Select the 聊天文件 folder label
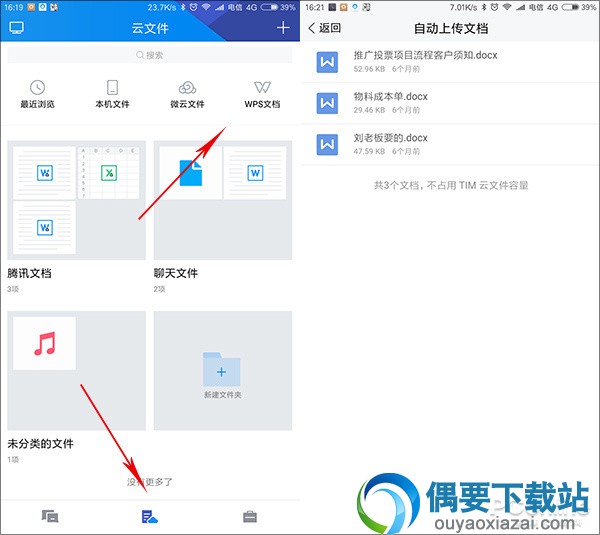600x535 pixels. coord(176,273)
